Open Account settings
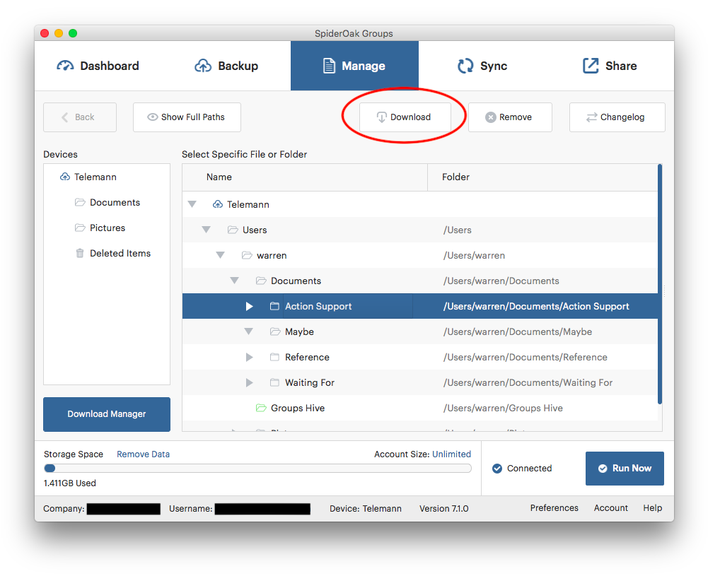This screenshot has height=588, width=720. click(610, 507)
